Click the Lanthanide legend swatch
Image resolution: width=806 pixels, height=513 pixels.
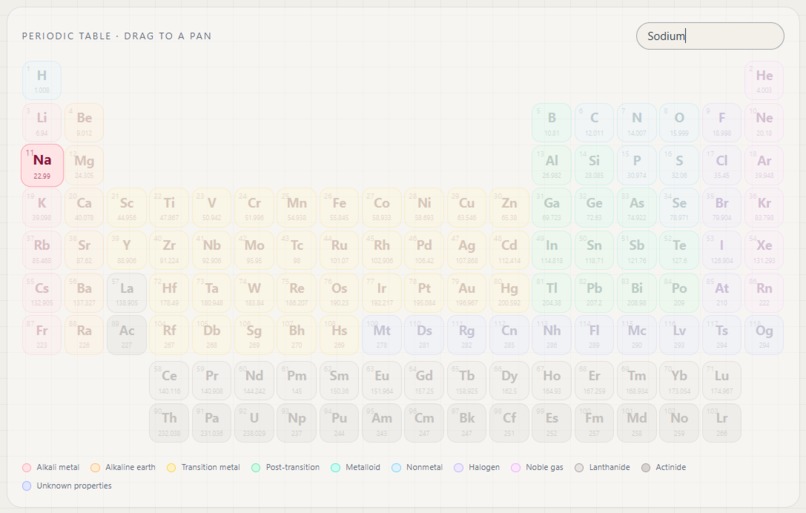tap(579, 467)
